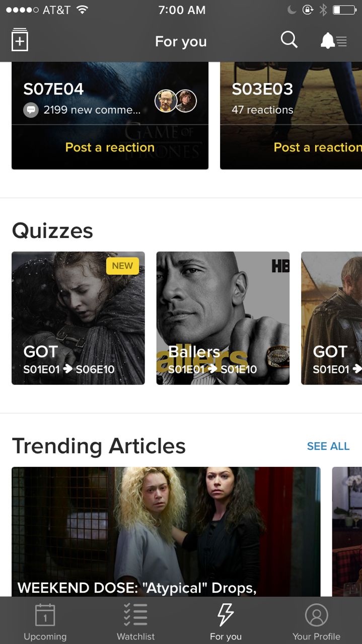Tap the comment bubble icon under S07E04

31,110
